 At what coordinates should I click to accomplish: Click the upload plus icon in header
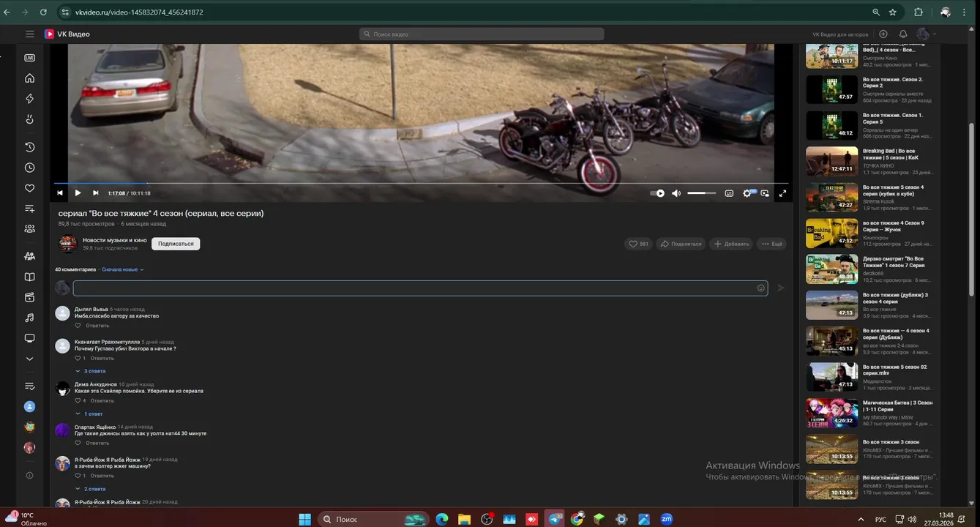[883, 34]
